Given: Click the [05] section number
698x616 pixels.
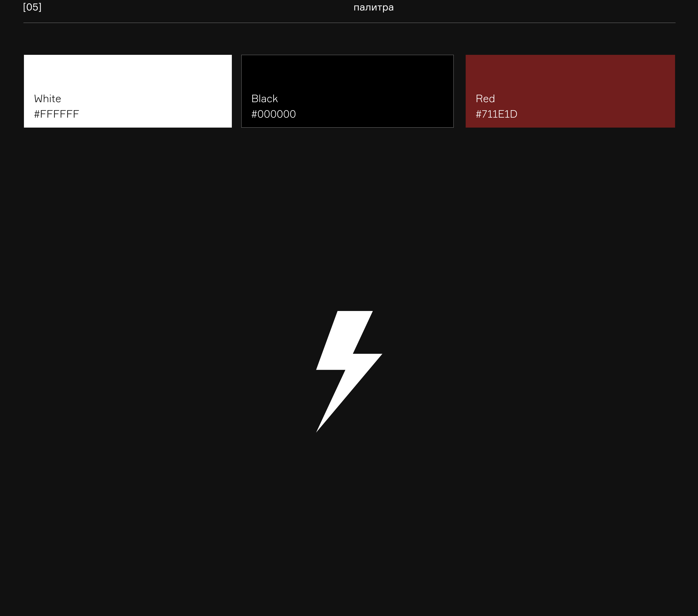Looking at the screenshot, I should click(x=32, y=7).
